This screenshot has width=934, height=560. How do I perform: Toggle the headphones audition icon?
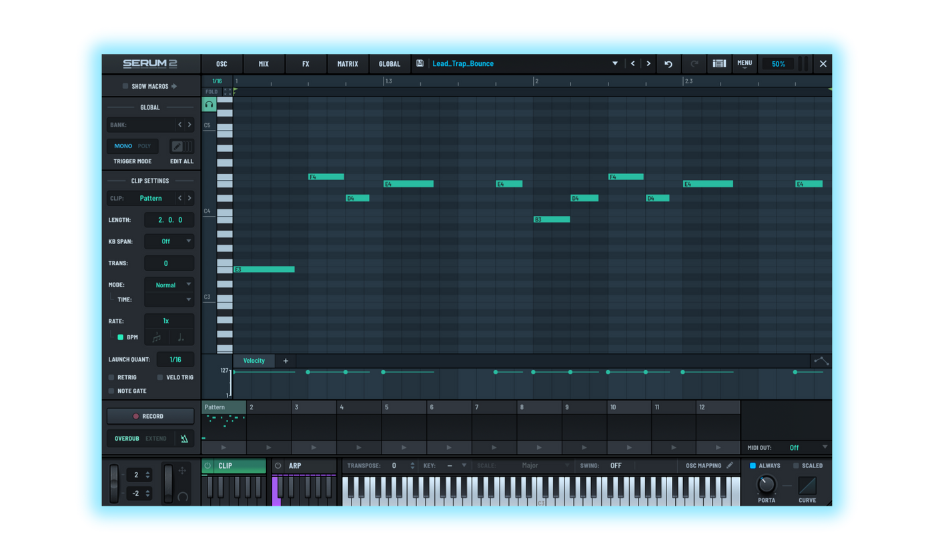pyautogui.click(x=209, y=105)
